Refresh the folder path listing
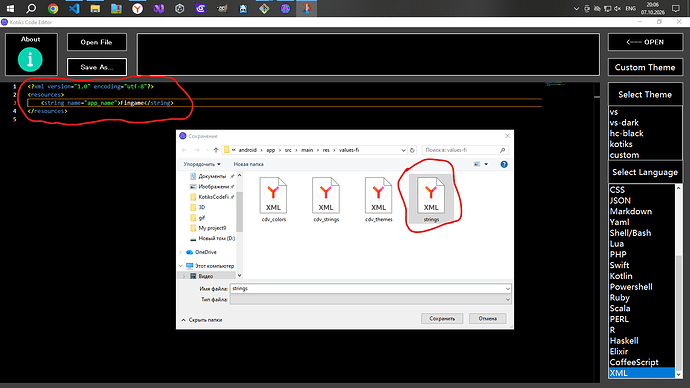This screenshot has width=690, height=388. coord(412,150)
